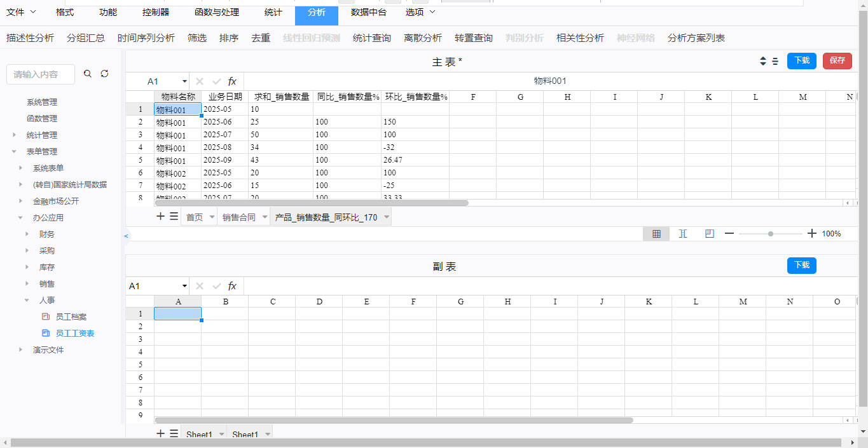Zoom in with the plus icon near 100%
Screen dimensions: 868x448
[811, 234]
